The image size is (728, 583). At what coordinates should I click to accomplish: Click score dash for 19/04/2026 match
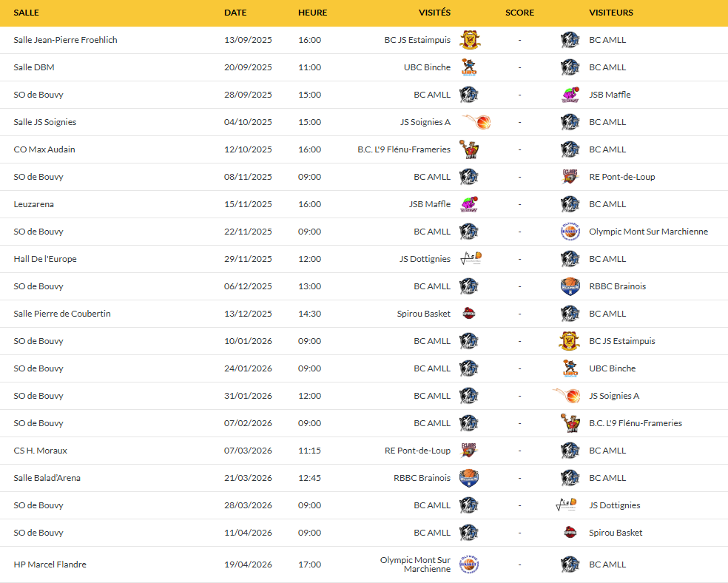(x=519, y=565)
